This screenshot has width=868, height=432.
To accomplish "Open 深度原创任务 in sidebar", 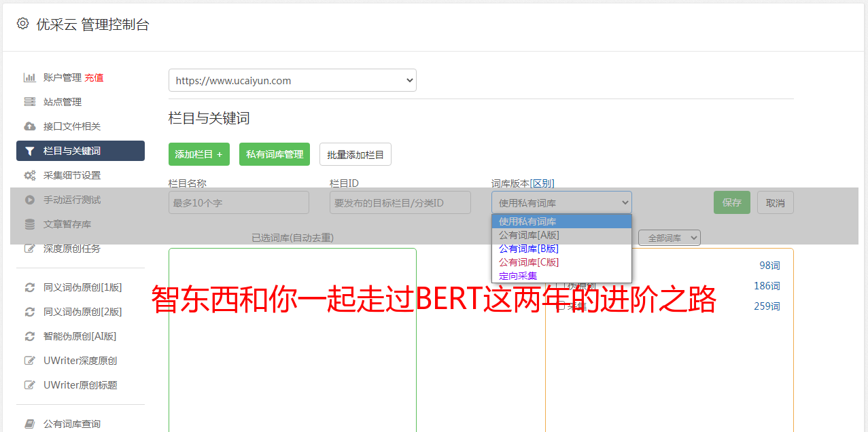I will 72,249.
